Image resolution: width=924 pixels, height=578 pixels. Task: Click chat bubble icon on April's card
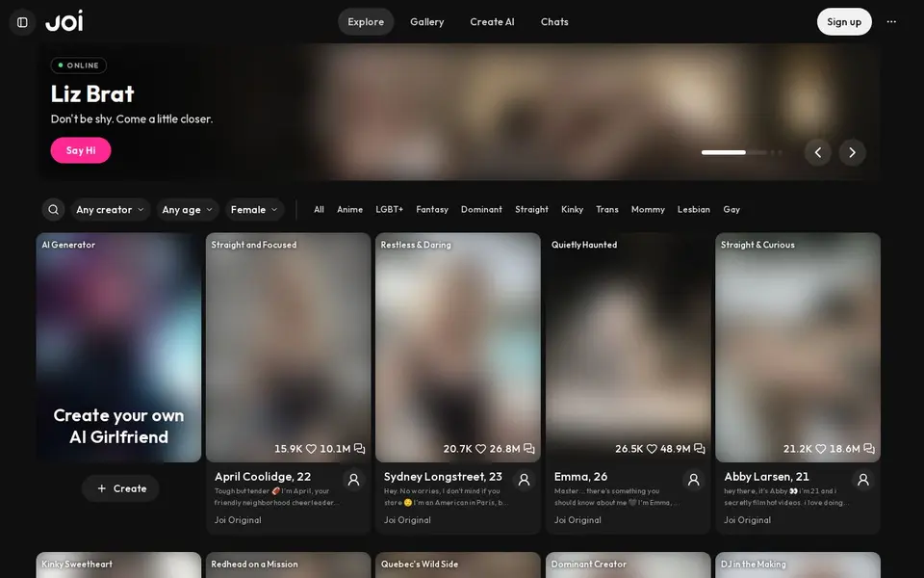pyautogui.click(x=359, y=449)
